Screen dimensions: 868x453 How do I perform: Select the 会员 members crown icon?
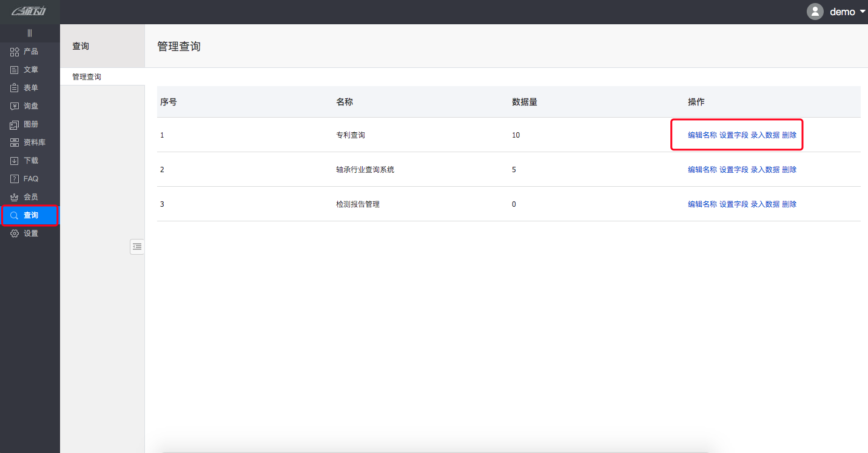pyautogui.click(x=15, y=197)
